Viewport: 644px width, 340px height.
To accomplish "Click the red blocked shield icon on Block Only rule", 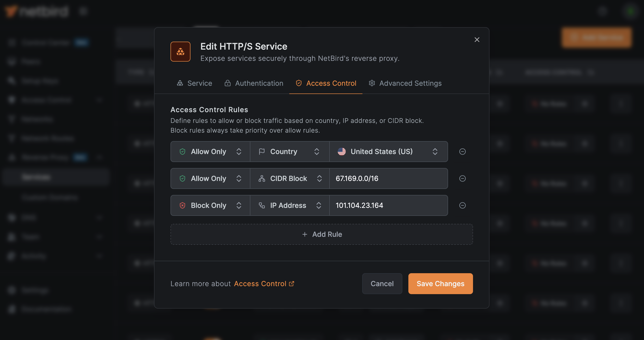I will coord(182,205).
